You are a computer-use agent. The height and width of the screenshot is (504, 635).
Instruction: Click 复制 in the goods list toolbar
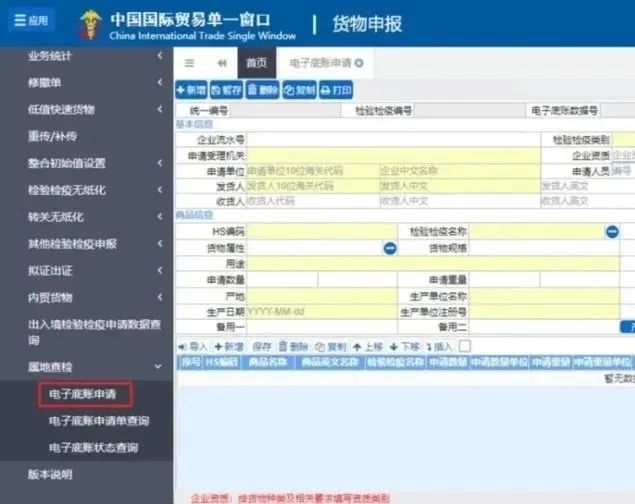[330, 347]
